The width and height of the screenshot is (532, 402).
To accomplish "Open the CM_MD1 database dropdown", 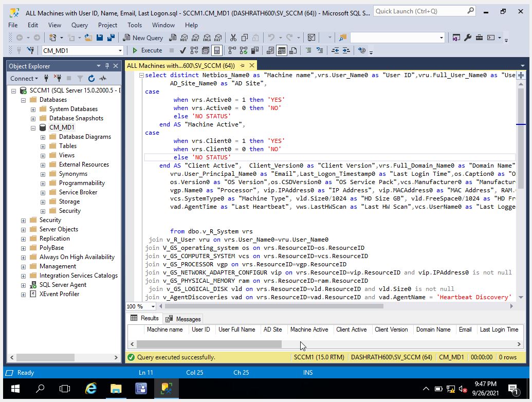I will coord(120,50).
